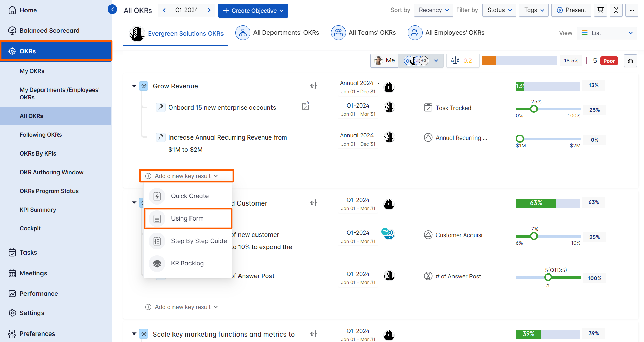
Task: Click the presentation board icon
Action: tap(600, 10)
